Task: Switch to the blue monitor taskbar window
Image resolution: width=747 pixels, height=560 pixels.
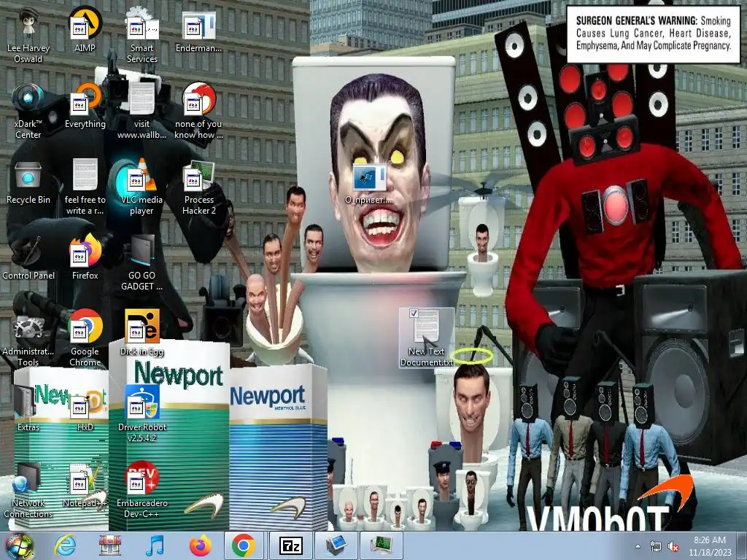Action: 336,545
